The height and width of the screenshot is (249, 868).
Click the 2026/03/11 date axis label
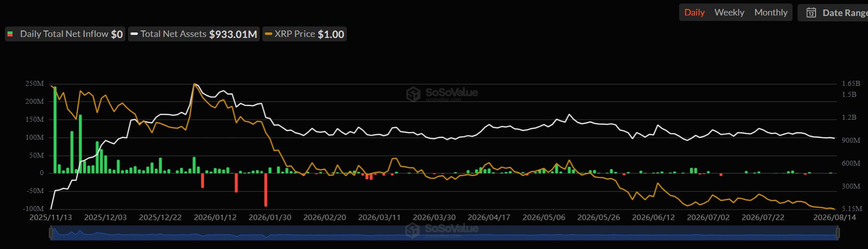(379, 218)
